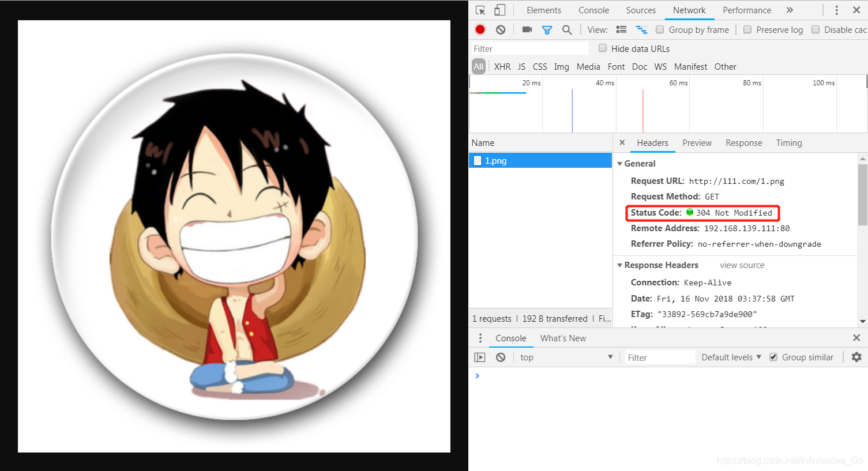
Task: Open the Performance tab
Action: [x=747, y=10]
